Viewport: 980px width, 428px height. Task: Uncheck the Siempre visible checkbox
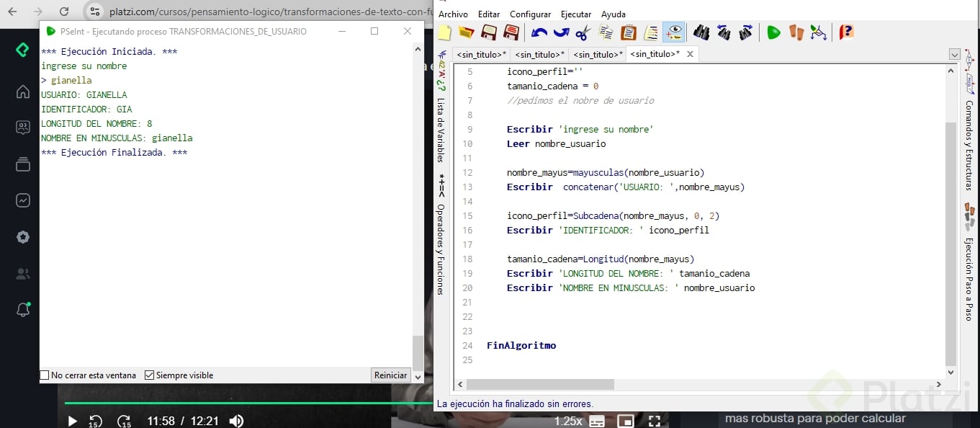pos(150,375)
